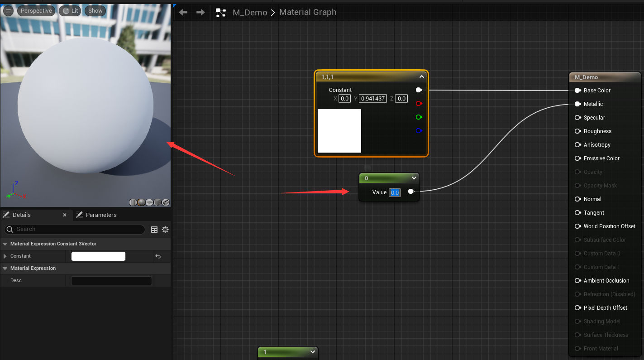The image size is (644, 360).
Task: Open the Perspective view mode dropdown
Action: [x=36, y=11]
